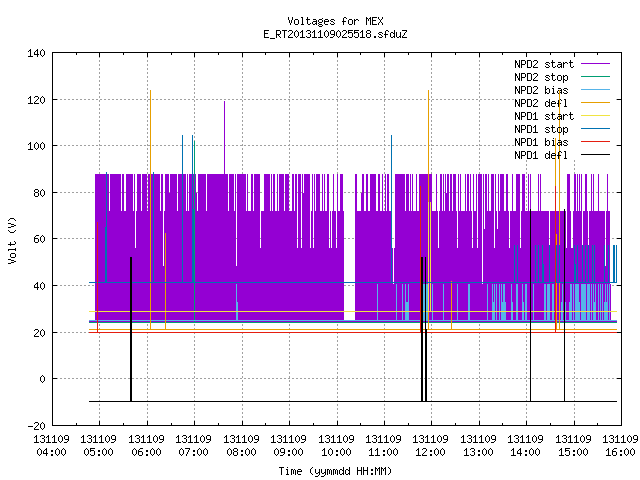Image resolution: width=640 pixels, height=480 pixels.
Task: Click the 07:00 x-axis time label
Action: click(193, 452)
